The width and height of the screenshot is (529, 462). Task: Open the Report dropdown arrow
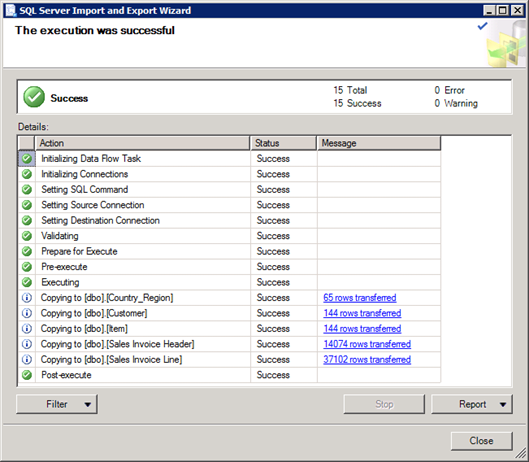503,404
